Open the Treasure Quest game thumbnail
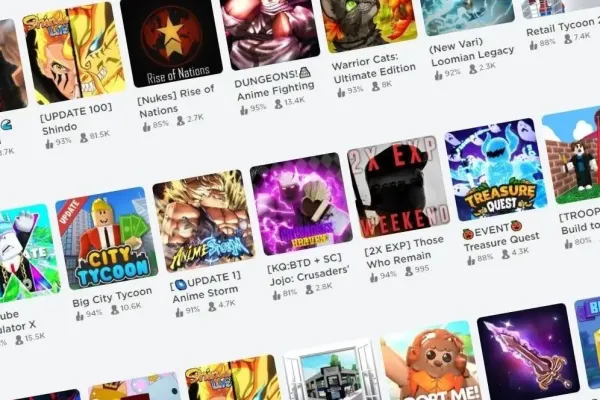This screenshot has width=600, height=400. 496,170
